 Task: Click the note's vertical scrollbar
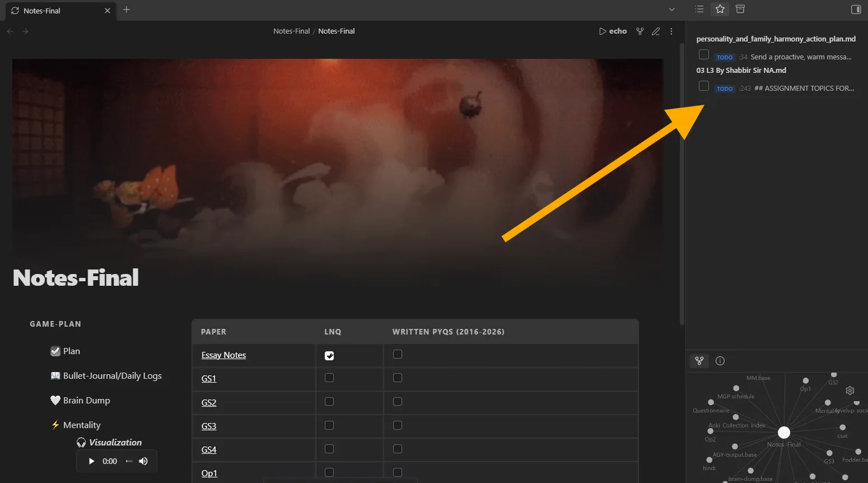pos(682,185)
